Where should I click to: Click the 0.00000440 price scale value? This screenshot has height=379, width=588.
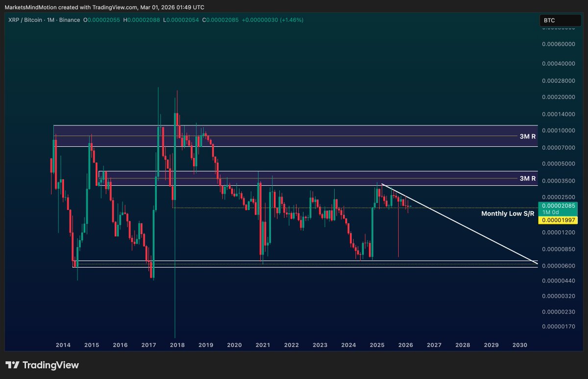pos(558,280)
